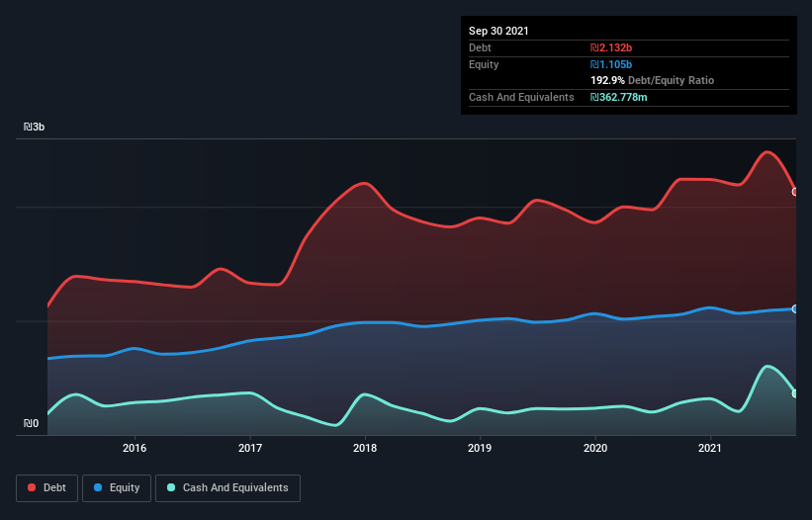Viewport: 812px width, 520px height.
Task: Click the ₪2.132b debt value
Action: pyautogui.click(x=611, y=47)
